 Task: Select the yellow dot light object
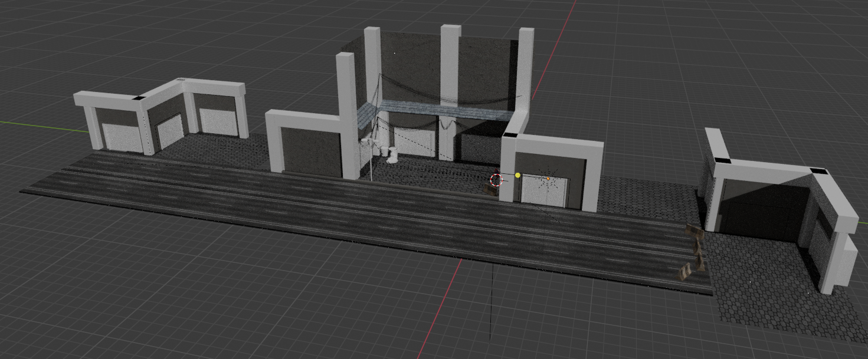[517, 175]
